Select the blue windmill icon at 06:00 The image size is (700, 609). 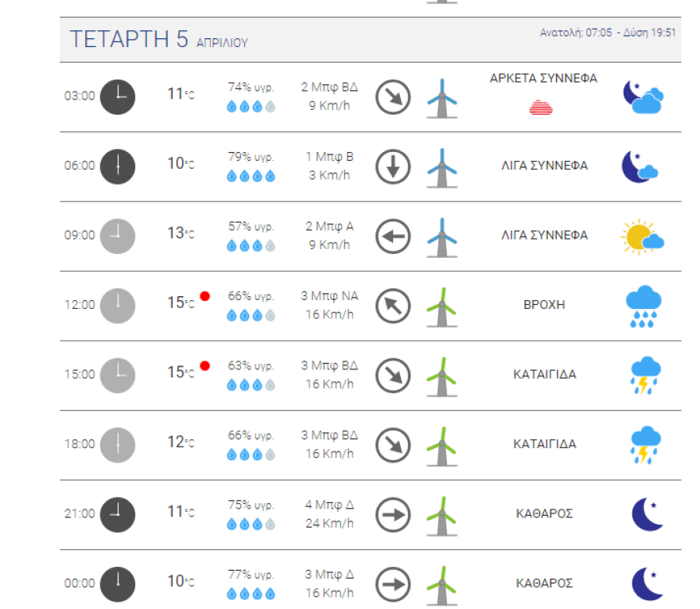441,167
